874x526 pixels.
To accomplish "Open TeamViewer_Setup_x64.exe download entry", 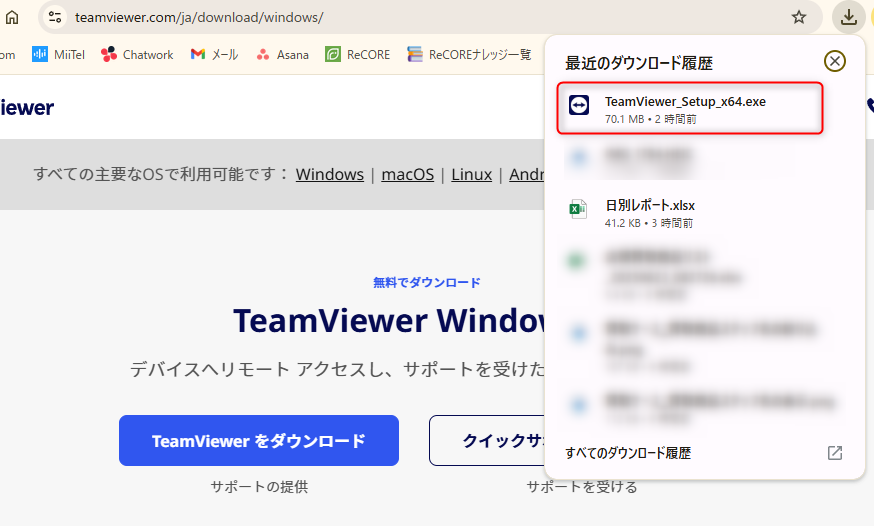I will (690, 108).
